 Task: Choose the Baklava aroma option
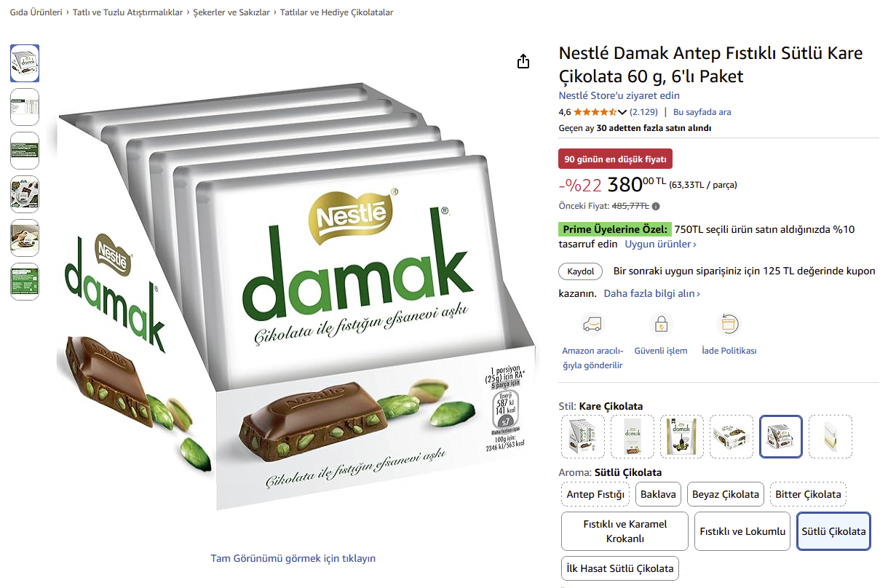(659, 494)
